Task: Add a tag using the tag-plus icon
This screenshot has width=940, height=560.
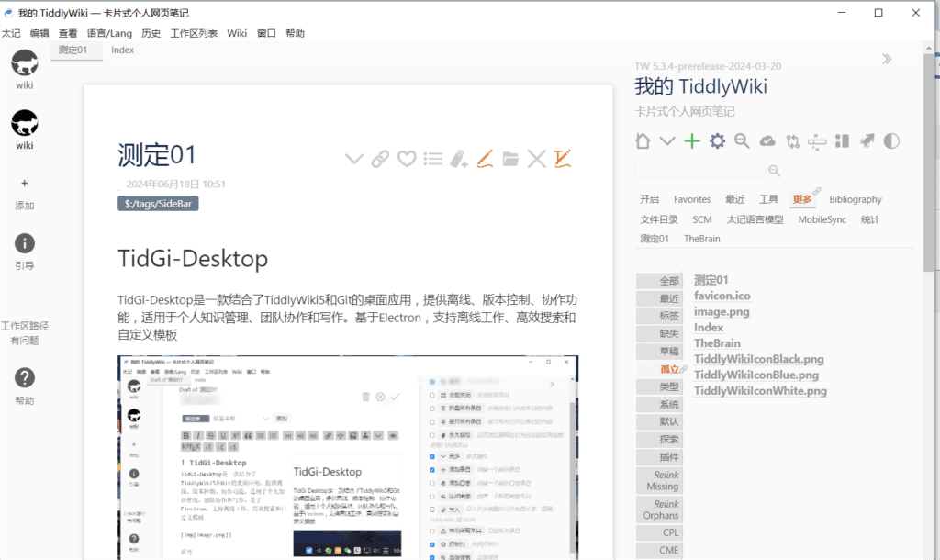Action: click(459, 159)
